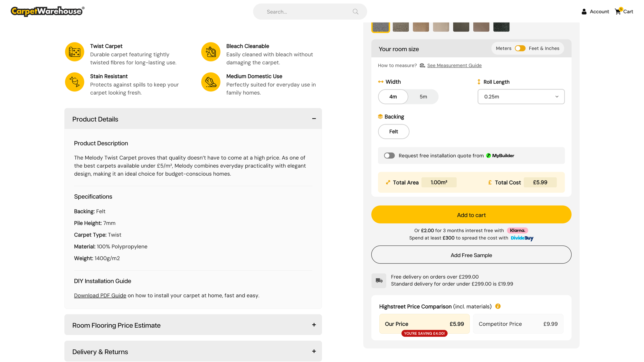This screenshot has width=644, height=362.
Task: Click the CarpetWarehouse logo
Action: click(x=48, y=11)
